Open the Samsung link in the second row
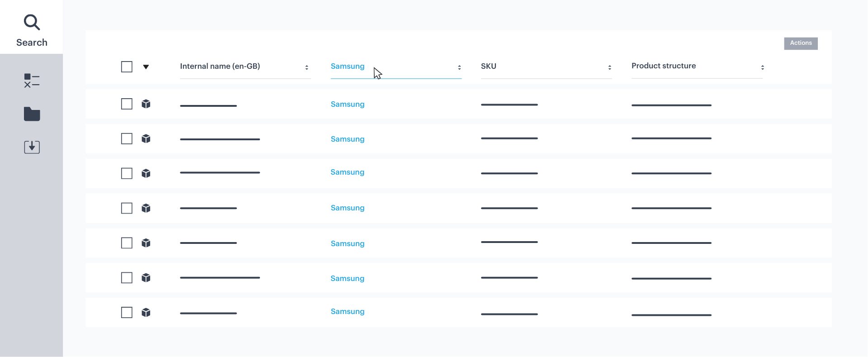The width and height of the screenshot is (868, 357). point(347,139)
